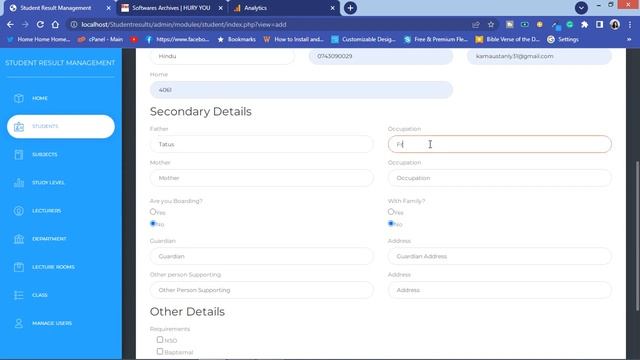Select No for With Family
The image size is (640, 360).
391,224
